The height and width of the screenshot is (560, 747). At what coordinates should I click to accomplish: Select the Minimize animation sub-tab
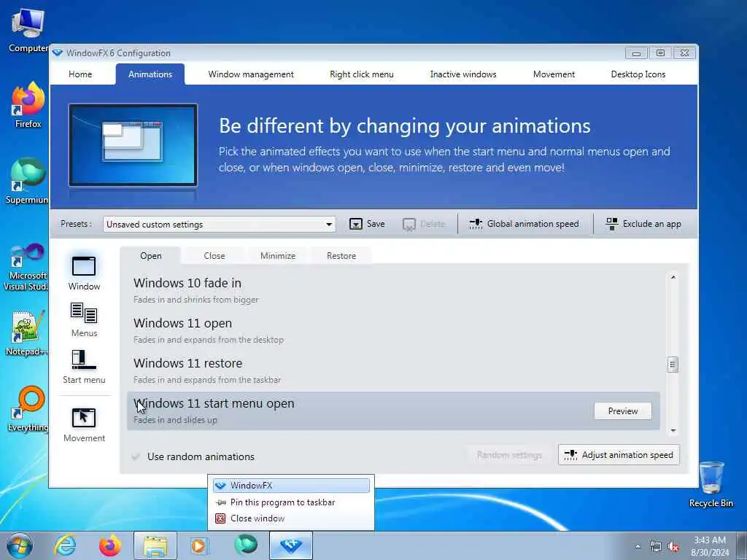click(278, 256)
